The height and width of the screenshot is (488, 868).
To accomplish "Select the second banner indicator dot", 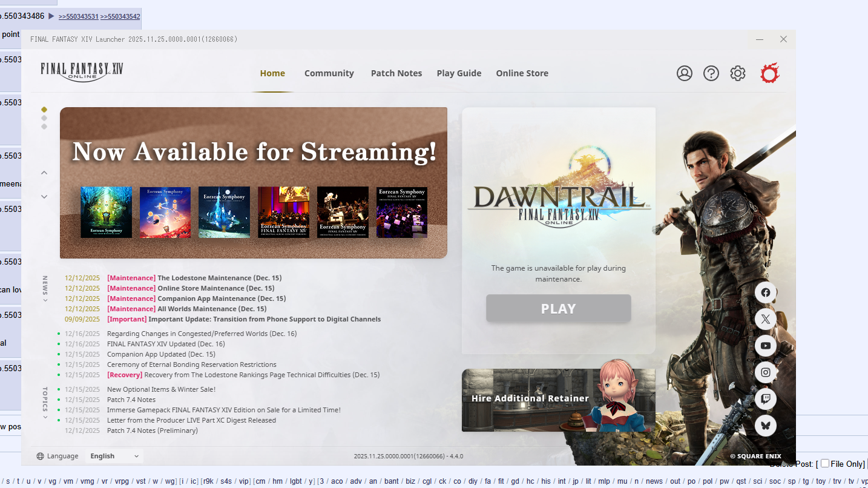I will click(x=44, y=118).
